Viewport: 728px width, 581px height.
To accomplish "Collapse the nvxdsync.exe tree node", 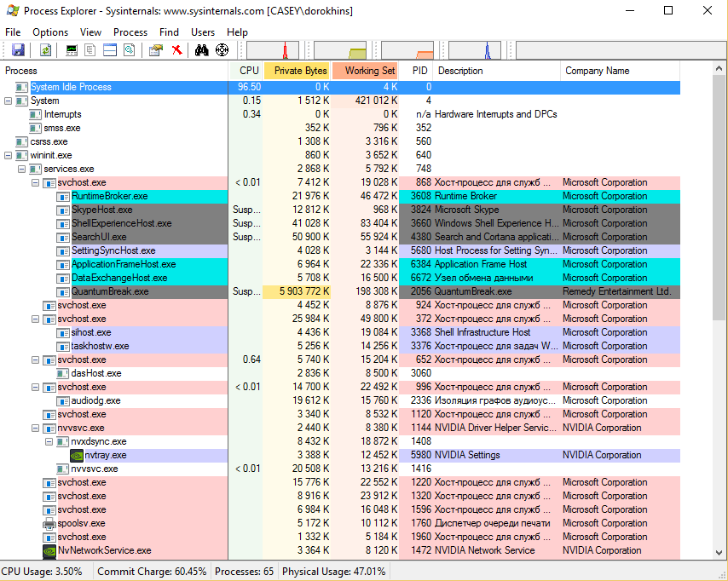I will (49, 441).
